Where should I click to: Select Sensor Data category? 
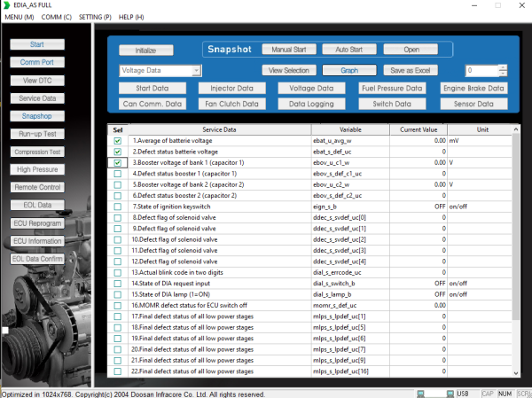pyautogui.click(x=474, y=104)
